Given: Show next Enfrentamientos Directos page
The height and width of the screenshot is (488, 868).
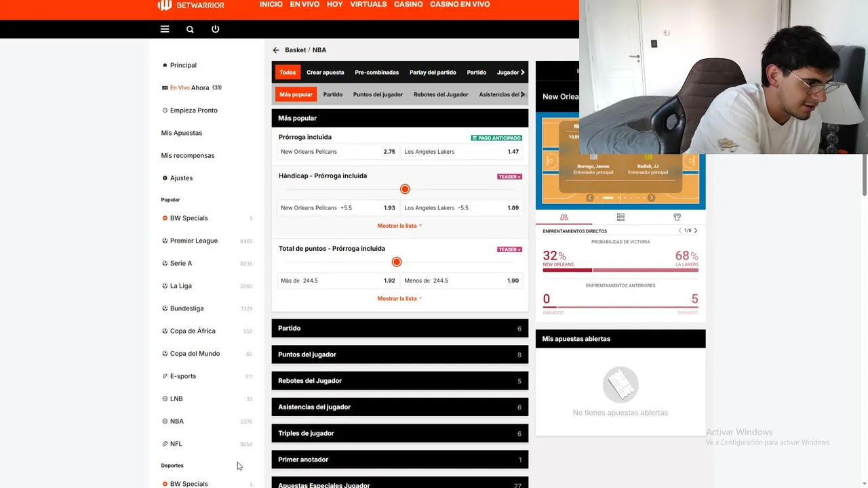Looking at the screenshot, I should click(696, 231).
